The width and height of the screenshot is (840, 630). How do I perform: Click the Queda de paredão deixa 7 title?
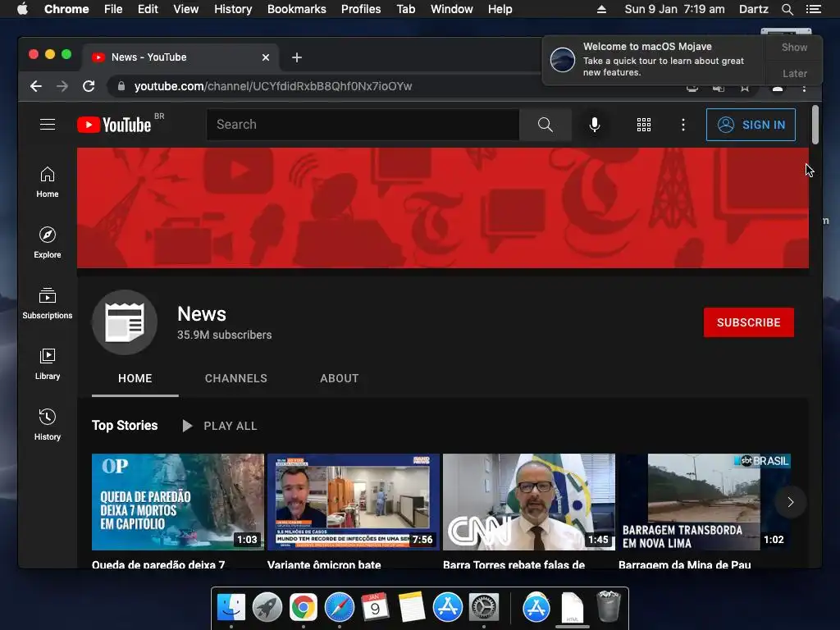(x=158, y=564)
